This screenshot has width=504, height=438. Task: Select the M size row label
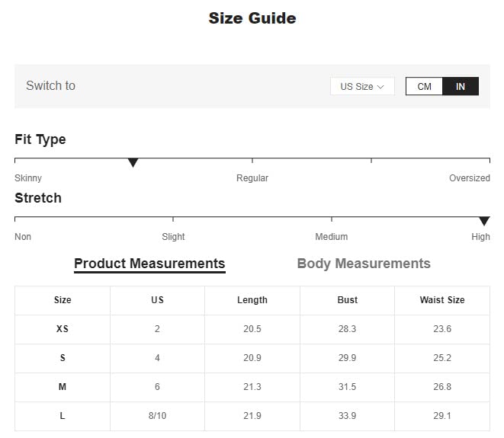(x=63, y=387)
